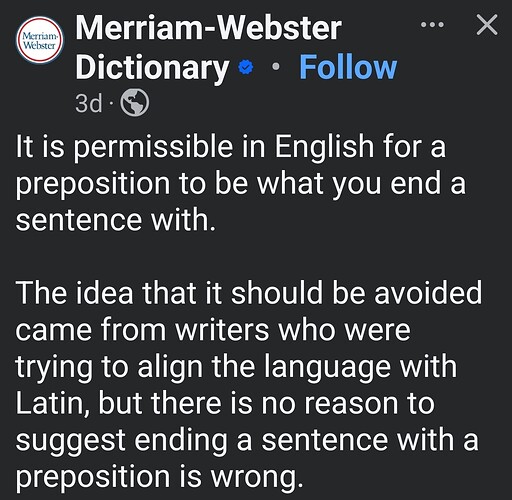The width and height of the screenshot is (512, 500).
Task: Click the final line 'preposition is wrong.'
Action: coord(160,477)
